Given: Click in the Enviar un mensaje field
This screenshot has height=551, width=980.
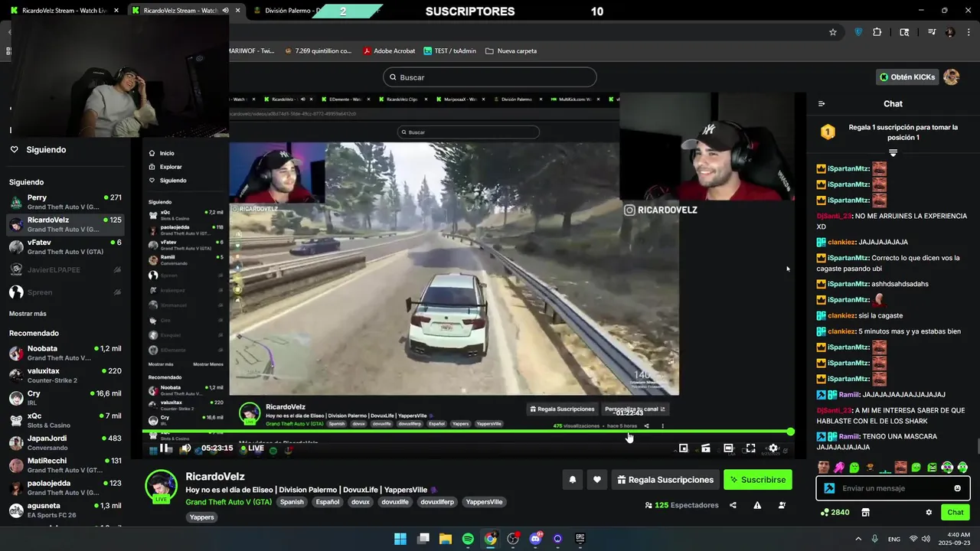Looking at the screenshot, I should tap(893, 488).
